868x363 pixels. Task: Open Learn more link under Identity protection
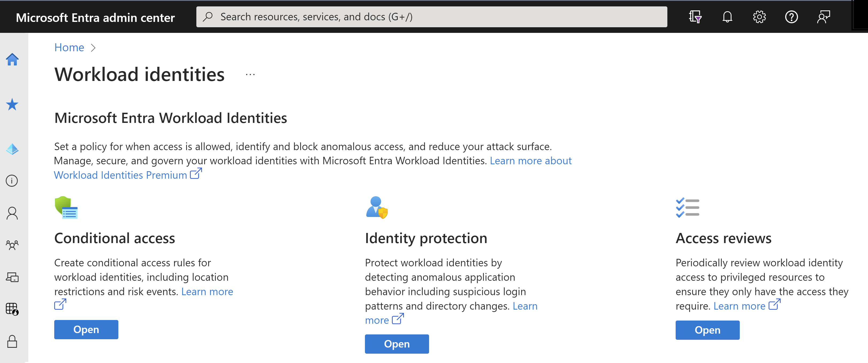coord(451,313)
